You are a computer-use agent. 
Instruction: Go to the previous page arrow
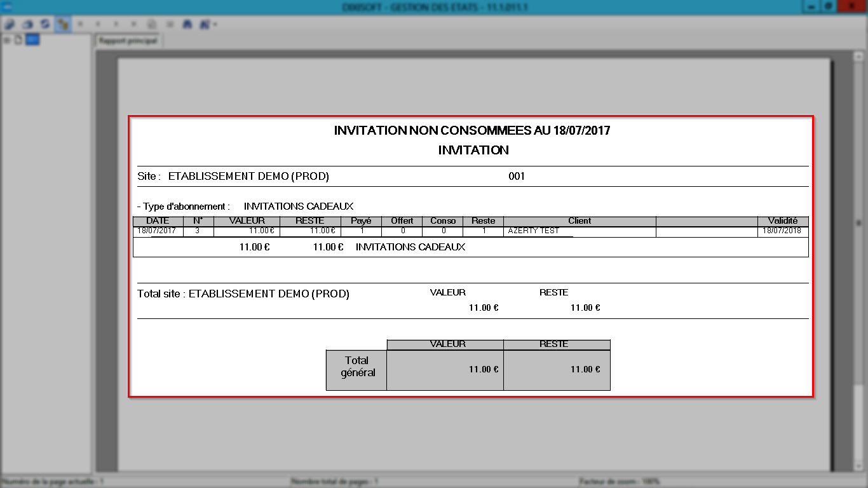pyautogui.click(x=98, y=24)
